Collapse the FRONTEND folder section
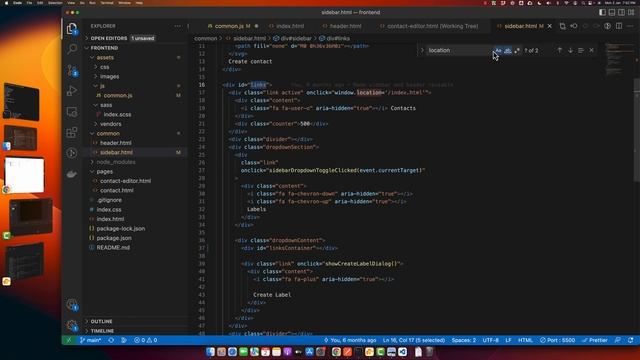The height and width of the screenshot is (360, 640). pyautogui.click(x=136, y=48)
